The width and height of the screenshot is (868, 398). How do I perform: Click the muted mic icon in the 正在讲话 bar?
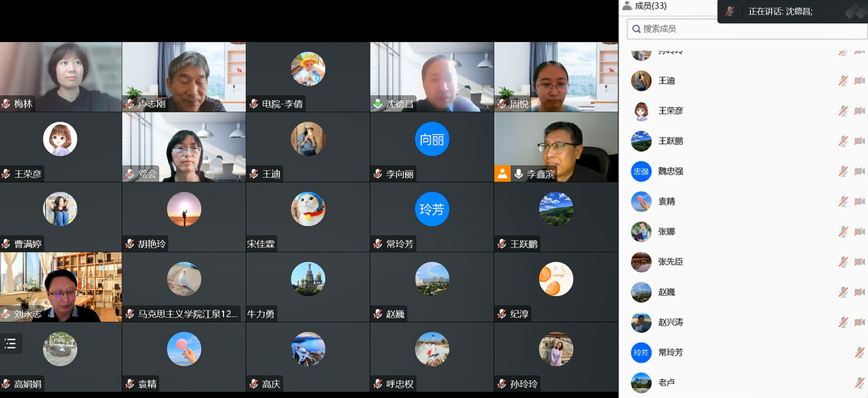(x=731, y=12)
